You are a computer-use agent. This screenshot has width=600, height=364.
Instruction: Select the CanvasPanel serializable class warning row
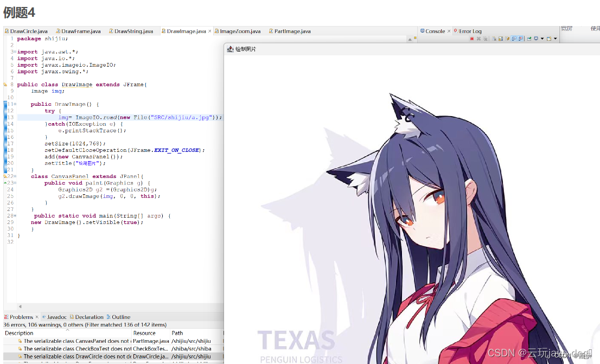click(113, 341)
